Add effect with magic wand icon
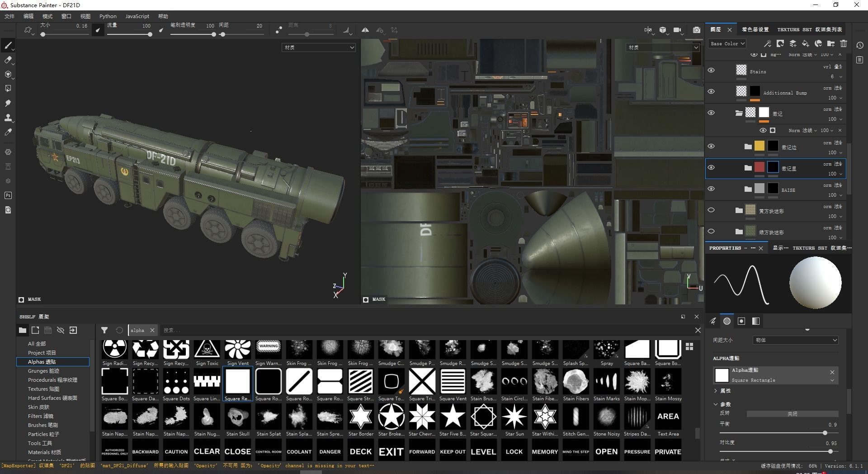Image resolution: width=868 pixels, height=474 pixels. (768, 44)
